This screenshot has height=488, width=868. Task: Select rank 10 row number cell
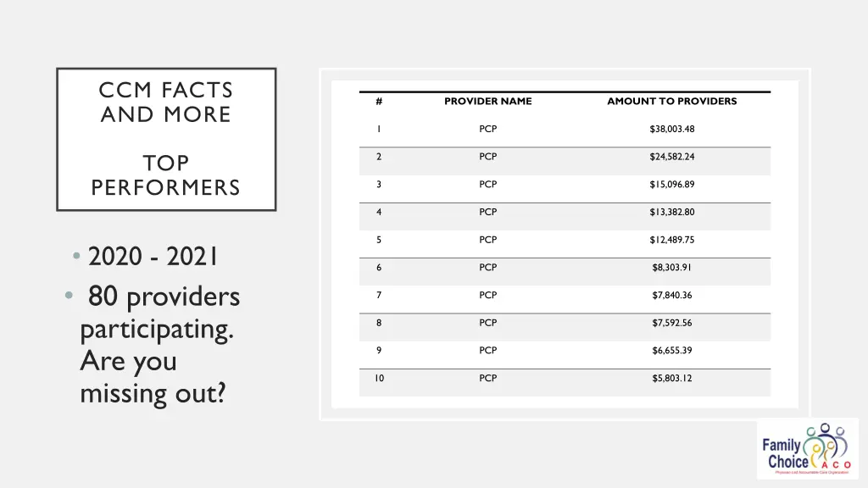click(x=379, y=378)
